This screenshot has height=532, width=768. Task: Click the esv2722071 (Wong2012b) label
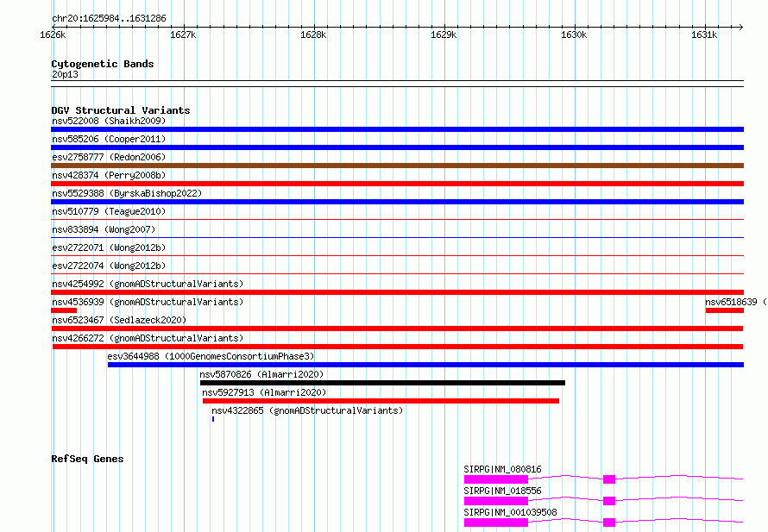pyautogui.click(x=109, y=247)
